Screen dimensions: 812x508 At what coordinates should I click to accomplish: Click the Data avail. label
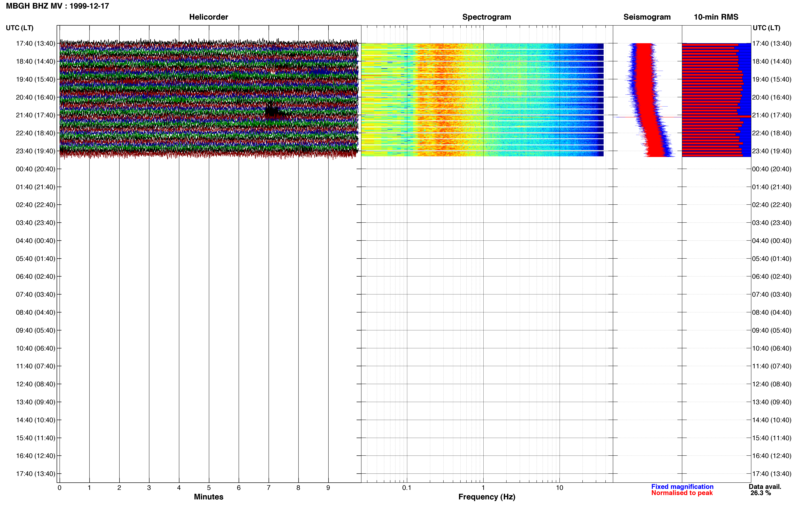click(765, 486)
